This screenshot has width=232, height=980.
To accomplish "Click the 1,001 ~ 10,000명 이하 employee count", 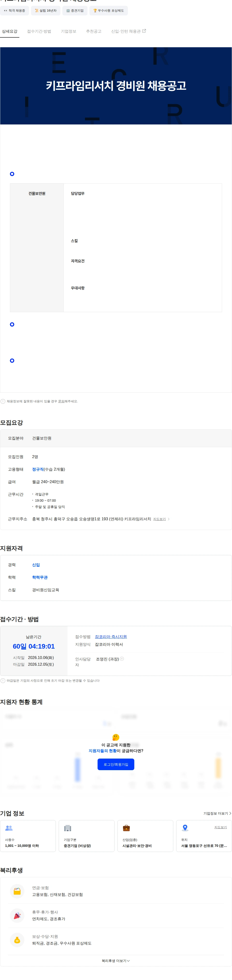I will 22,846.
